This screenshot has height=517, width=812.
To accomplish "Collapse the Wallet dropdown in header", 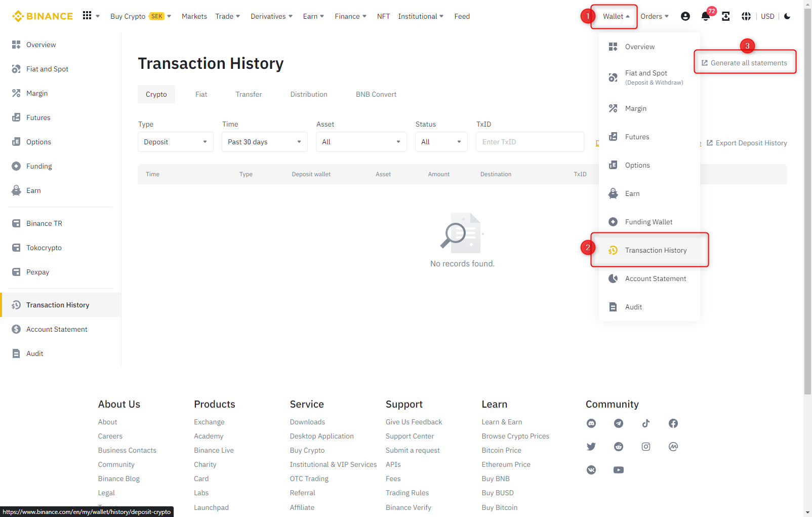I will tap(616, 16).
